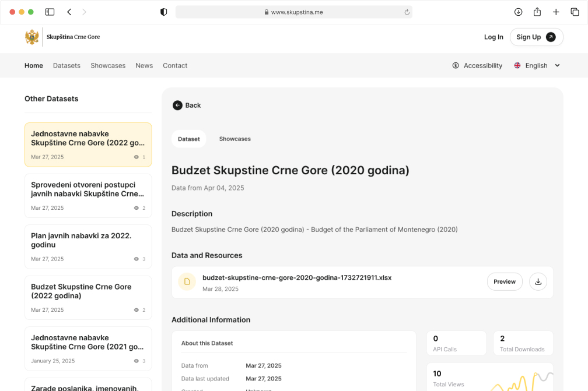This screenshot has width=588, height=391.
Task: Reload the page with the refresh icon
Action: [407, 12]
